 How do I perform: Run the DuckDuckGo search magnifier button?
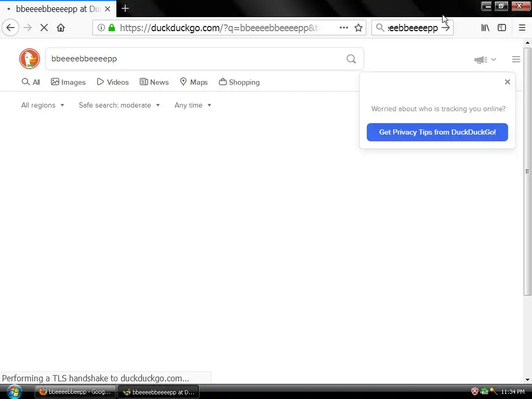click(351, 59)
